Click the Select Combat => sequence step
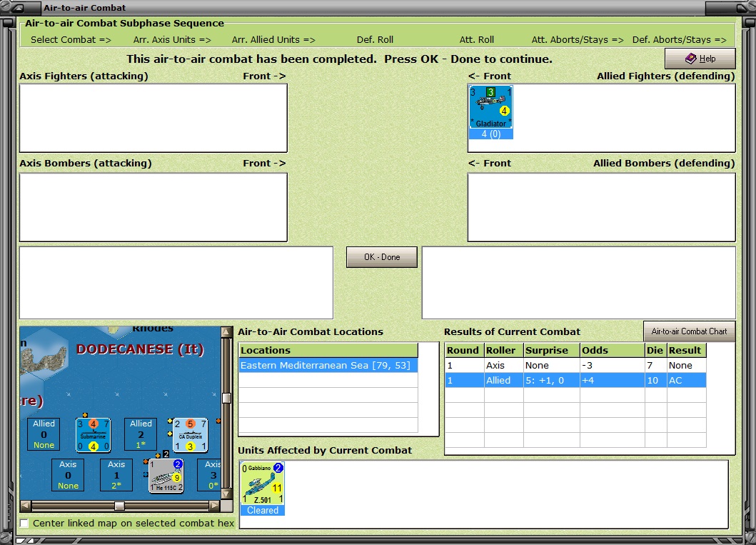 (71, 39)
